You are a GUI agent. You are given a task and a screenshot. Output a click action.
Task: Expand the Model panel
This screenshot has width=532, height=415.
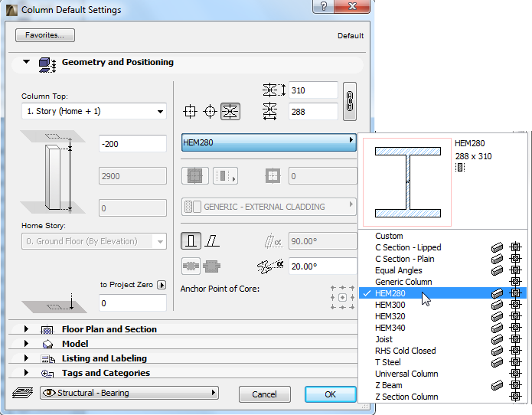(x=26, y=343)
